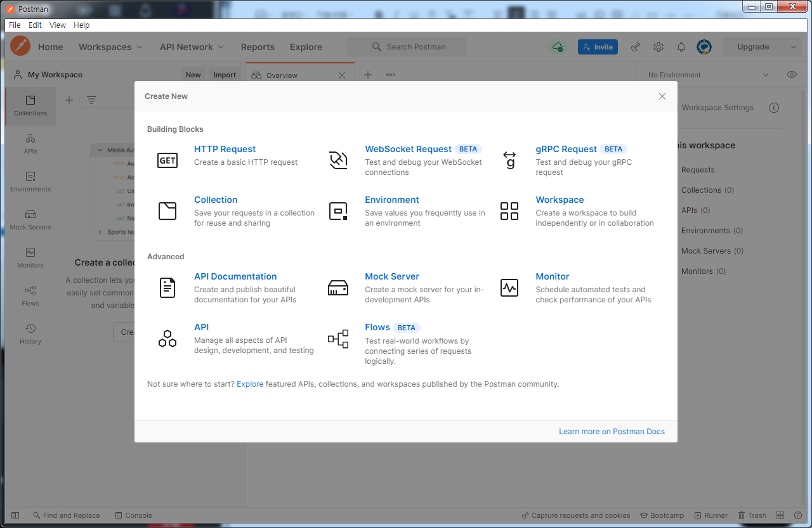Open the Upgrade dropdown arrow
812x528 pixels.
tap(794, 47)
